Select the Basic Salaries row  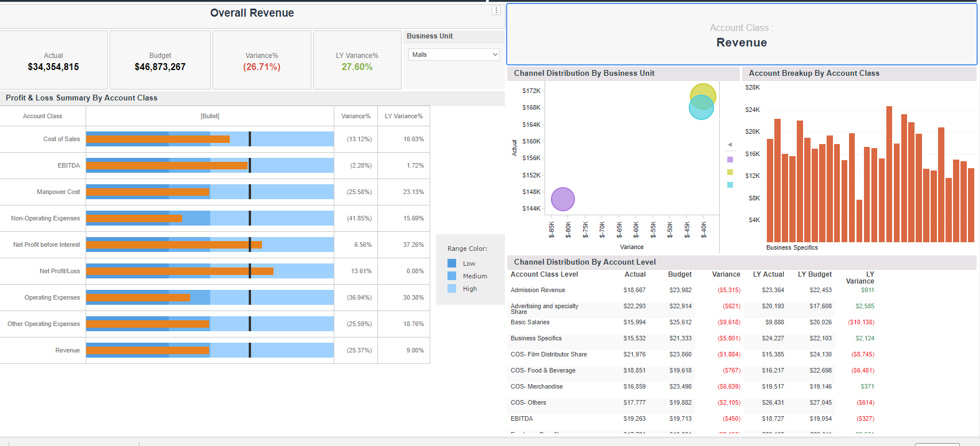[x=692, y=323]
